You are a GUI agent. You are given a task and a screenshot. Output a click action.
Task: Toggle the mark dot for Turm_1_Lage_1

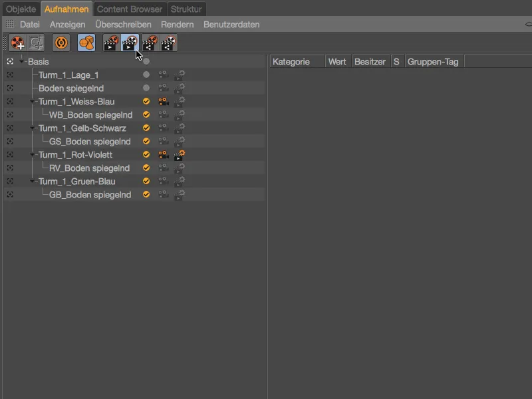point(146,74)
